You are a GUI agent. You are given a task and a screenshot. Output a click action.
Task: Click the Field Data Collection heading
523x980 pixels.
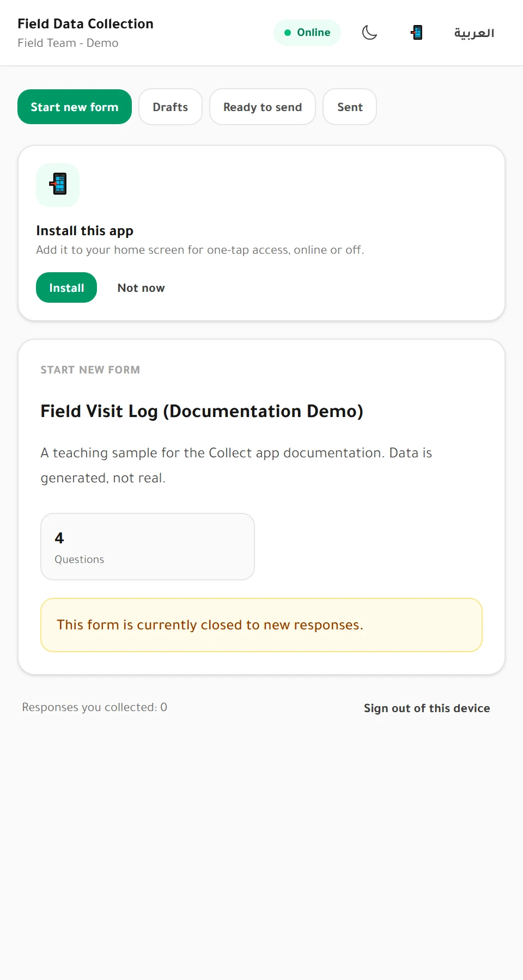(x=86, y=24)
